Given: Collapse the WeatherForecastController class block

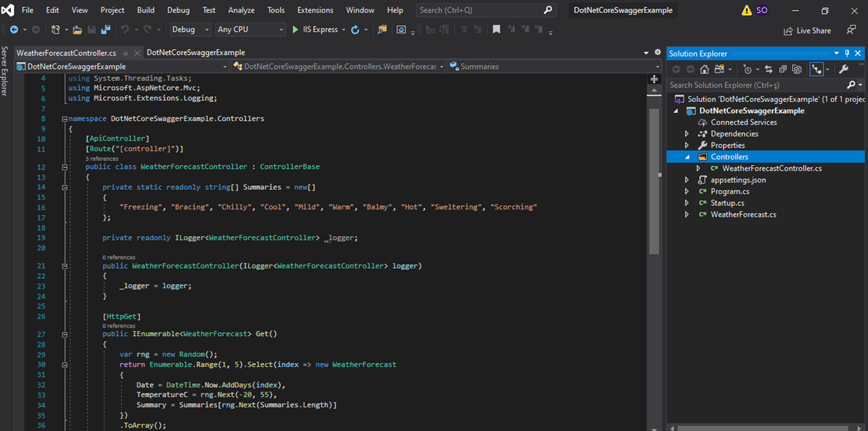Looking at the screenshot, I should click(x=65, y=167).
